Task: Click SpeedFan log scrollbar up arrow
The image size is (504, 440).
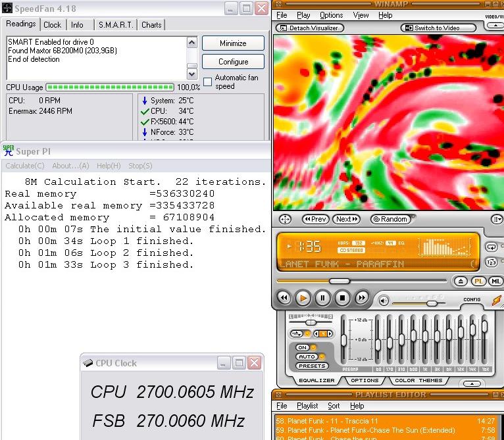Action: point(192,43)
